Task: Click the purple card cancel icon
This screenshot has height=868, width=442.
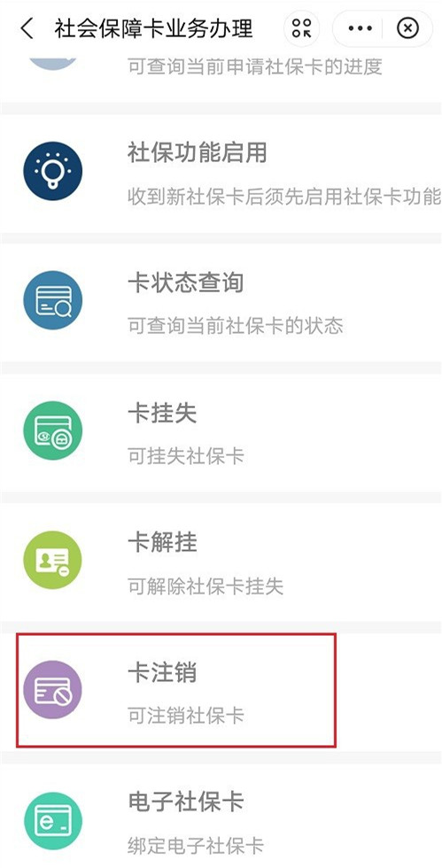Action: (x=52, y=690)
